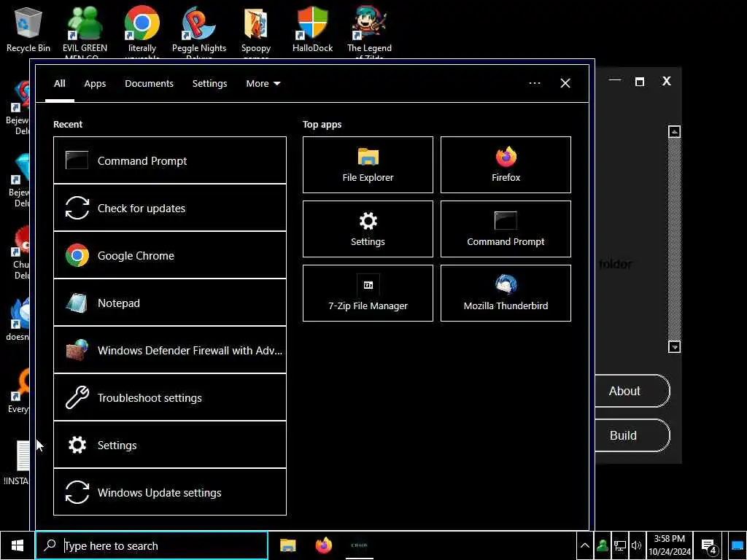747x560 pixels.
Task: Click the Type here to search box
Action: [152, 545]
